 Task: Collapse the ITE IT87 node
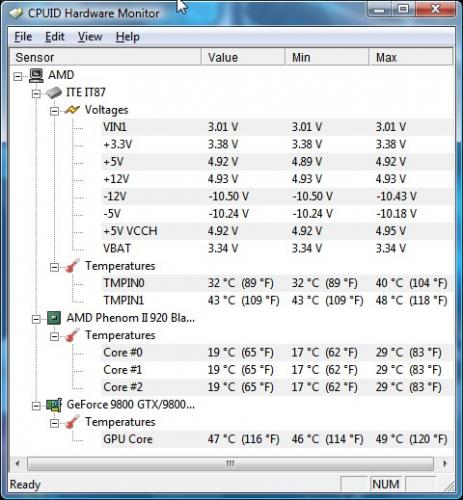pyautogui.click(x=36, y=94)
